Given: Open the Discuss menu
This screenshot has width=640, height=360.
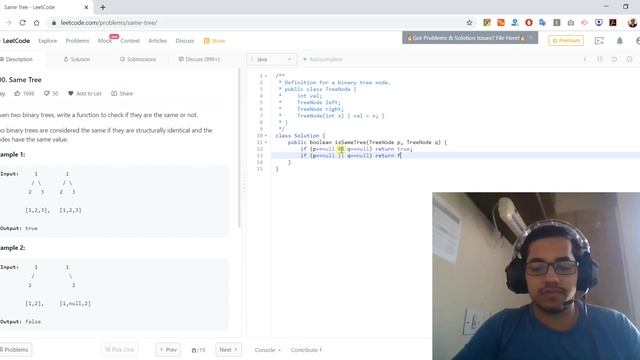Looking at the screenshot, I should [x=184, y=41].
